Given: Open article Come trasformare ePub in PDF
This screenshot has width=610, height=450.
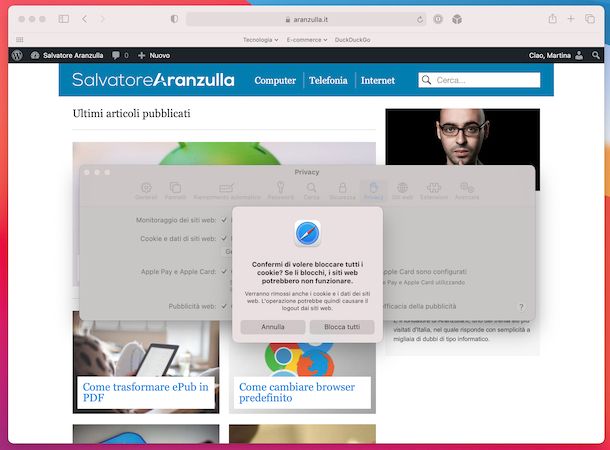Looking at the screenshot, I should tap(145, 392).
